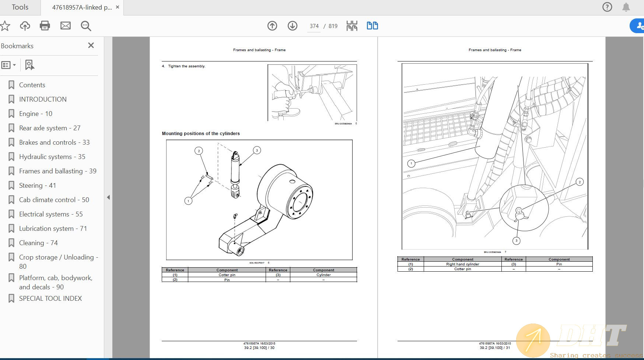Click the bookmark icon beside Cleaning - 74

[x=11, y=243]
